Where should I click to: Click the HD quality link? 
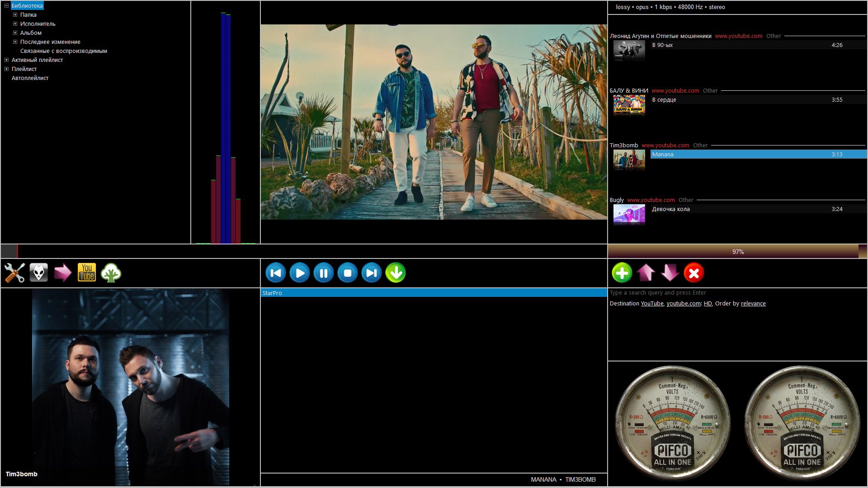[708, 304]
